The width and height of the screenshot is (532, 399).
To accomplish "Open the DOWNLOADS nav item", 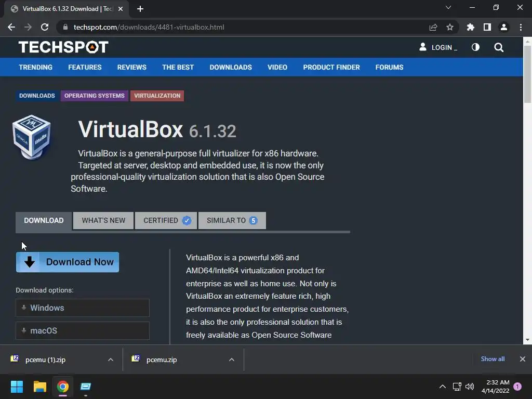I will tap(231, 67).
